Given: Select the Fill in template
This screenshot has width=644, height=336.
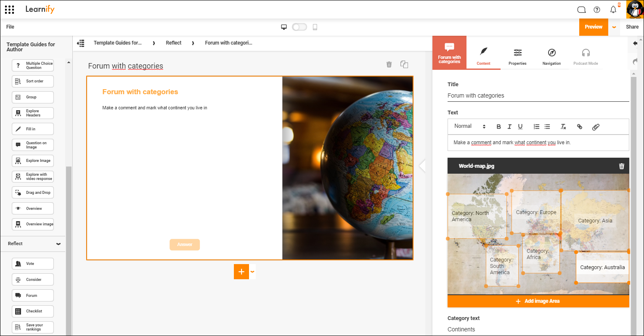Looking at the screenshot, I should [x=33, y=129].
